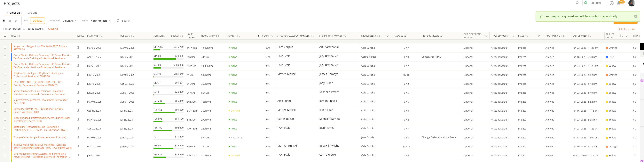Check the Change Order Sample Project checkbox
The width and height of the screenshot is (644, 162).
pos(5,137)
